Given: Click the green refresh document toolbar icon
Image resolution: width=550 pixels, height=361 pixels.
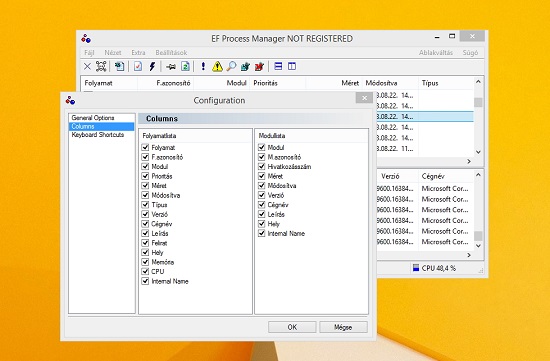Looking at the screenshot, I should pyautogui.click(x=185, y=66).
